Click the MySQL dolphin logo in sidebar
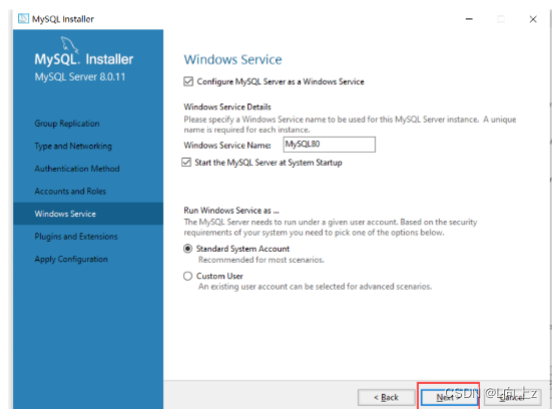This screenshot has height=409, width=552. tap(69, 44)
